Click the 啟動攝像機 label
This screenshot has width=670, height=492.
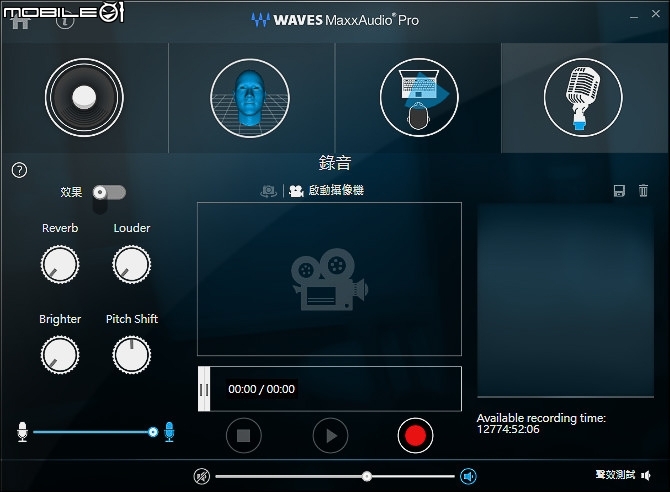click(x=336, y=190)
